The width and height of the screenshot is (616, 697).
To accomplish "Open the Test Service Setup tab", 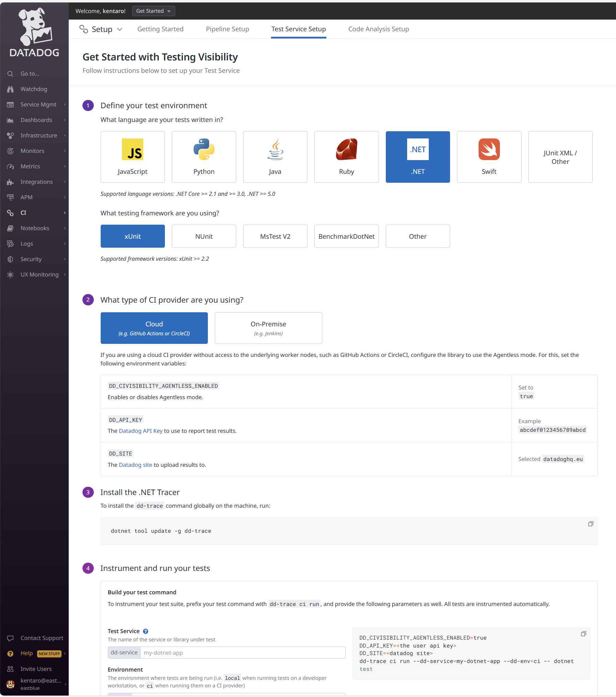I will click(x=299, y=29).
